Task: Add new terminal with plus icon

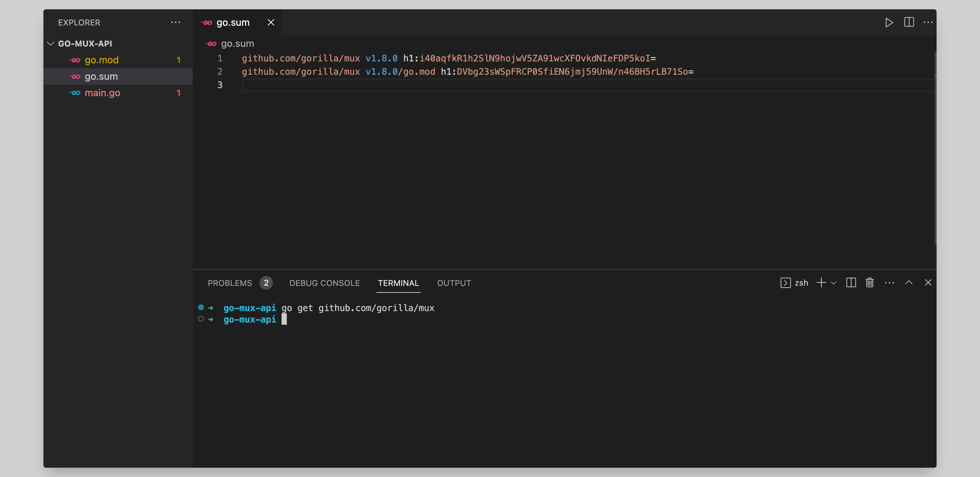Action: pos(821,283)
